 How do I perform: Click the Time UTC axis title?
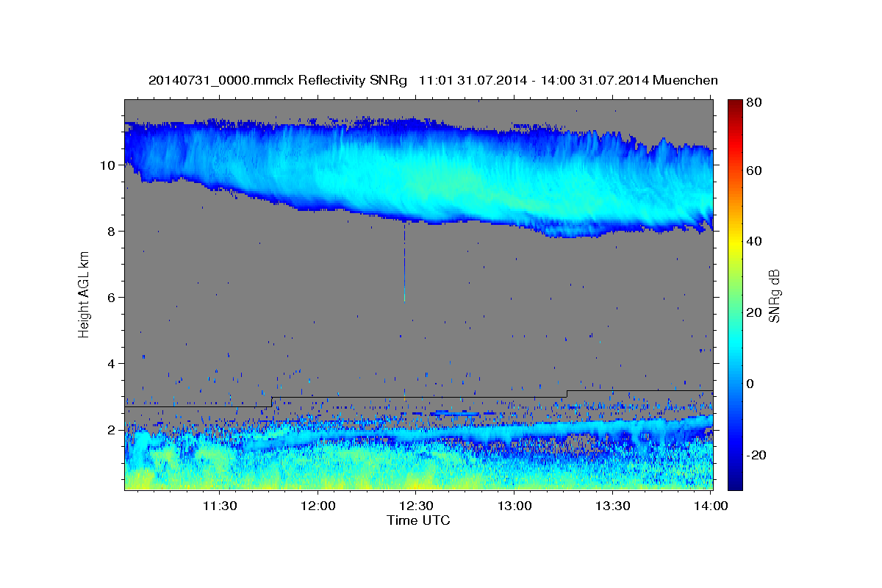tap(418, 520)
